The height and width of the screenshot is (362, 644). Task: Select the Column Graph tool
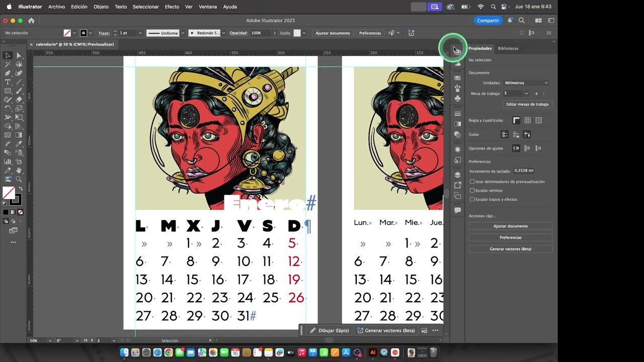click(8, 161)
